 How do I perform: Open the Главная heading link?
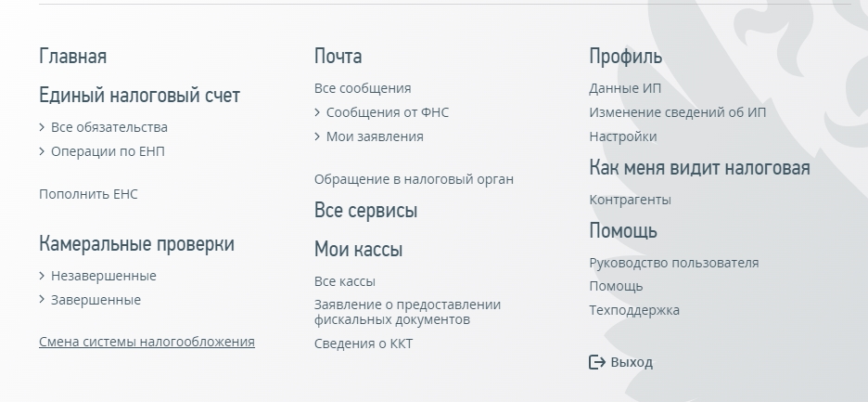click(x=72, y=57)
